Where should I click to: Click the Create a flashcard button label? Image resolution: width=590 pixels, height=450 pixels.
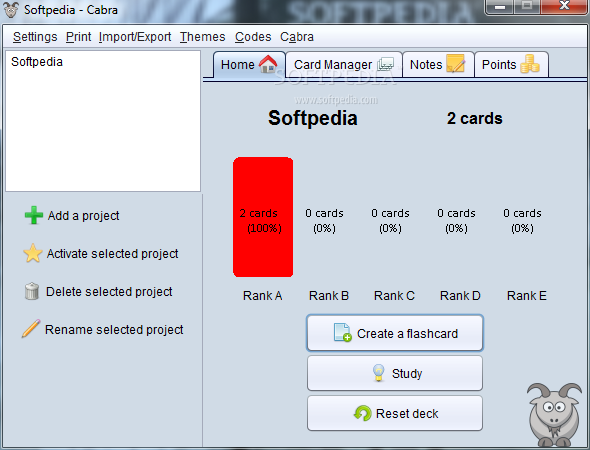408,333
